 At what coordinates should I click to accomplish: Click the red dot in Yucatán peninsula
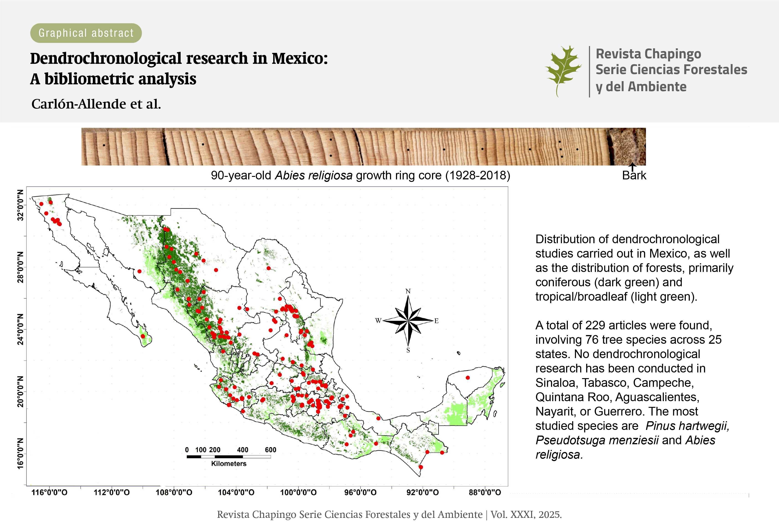coord(467,378)
